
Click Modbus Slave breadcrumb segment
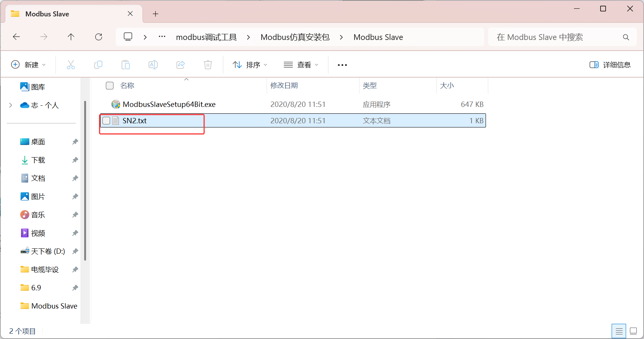pyautogui.click(x=378, y=37)
